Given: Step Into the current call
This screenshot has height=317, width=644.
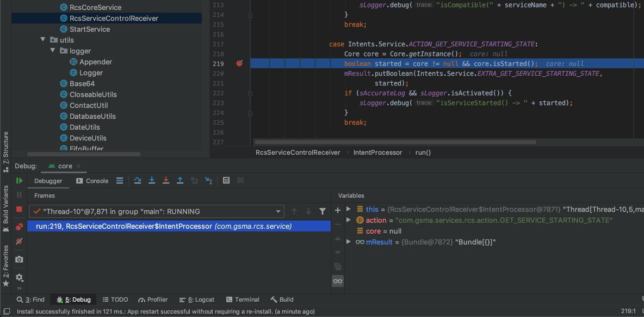Looking at the screenshot, I should [x=152, y=180].
